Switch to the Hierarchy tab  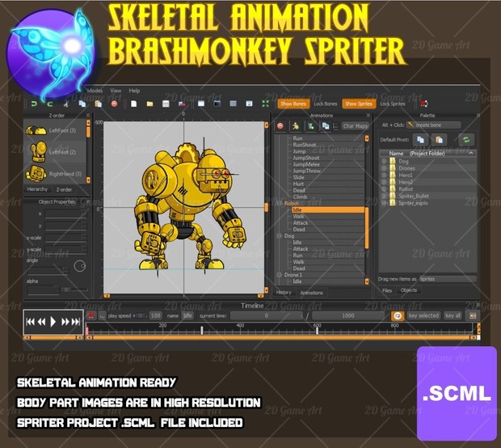click(x=37, y=189)
